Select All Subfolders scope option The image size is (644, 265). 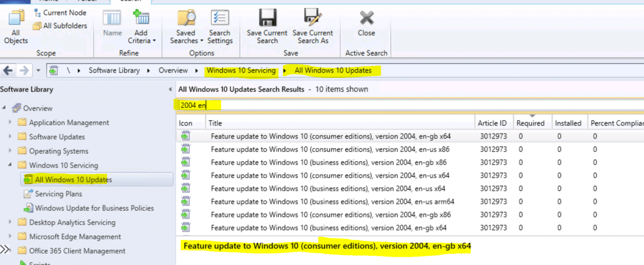click(60, 26)
